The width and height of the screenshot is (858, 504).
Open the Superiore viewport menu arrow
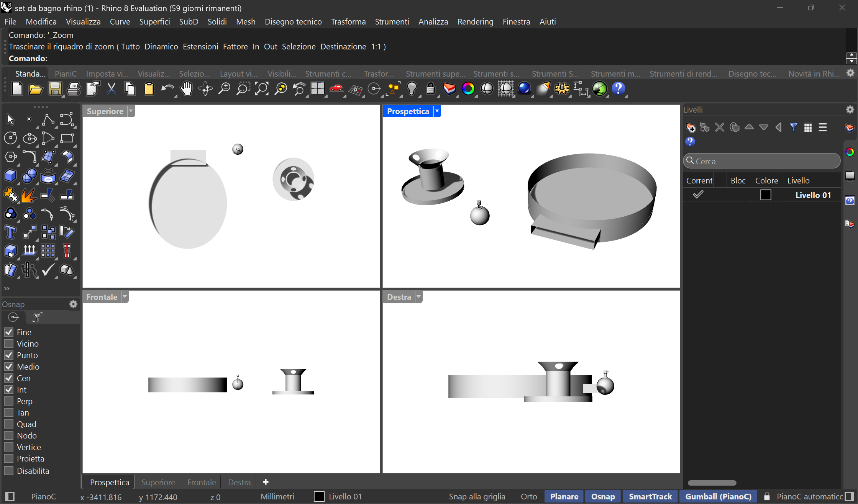(x=131, y=111)
